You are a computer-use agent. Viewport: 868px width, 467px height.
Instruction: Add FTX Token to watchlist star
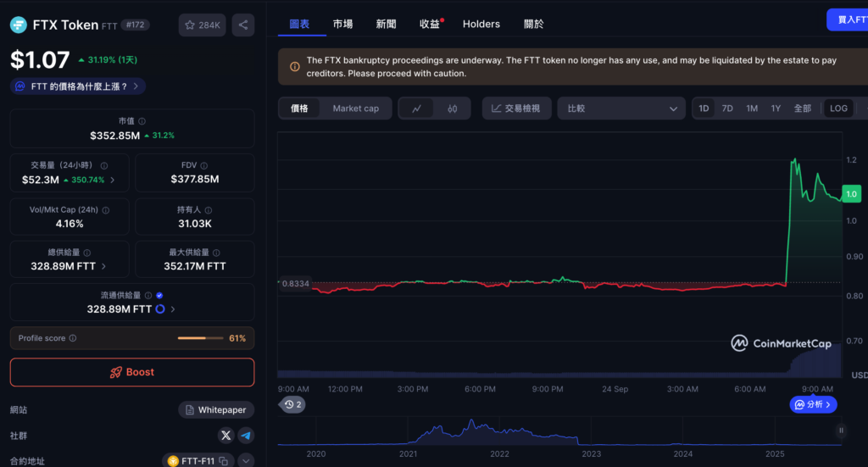pyautogui.click(x=202, y=25)
